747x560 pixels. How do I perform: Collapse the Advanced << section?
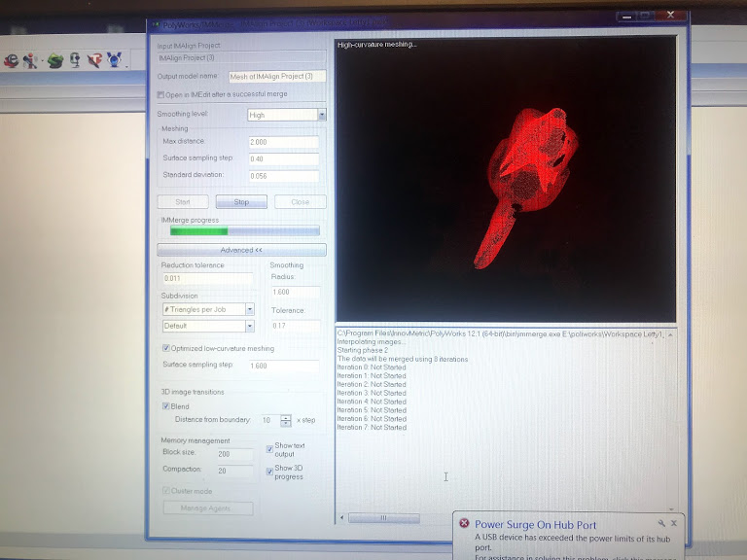[241, 250]
